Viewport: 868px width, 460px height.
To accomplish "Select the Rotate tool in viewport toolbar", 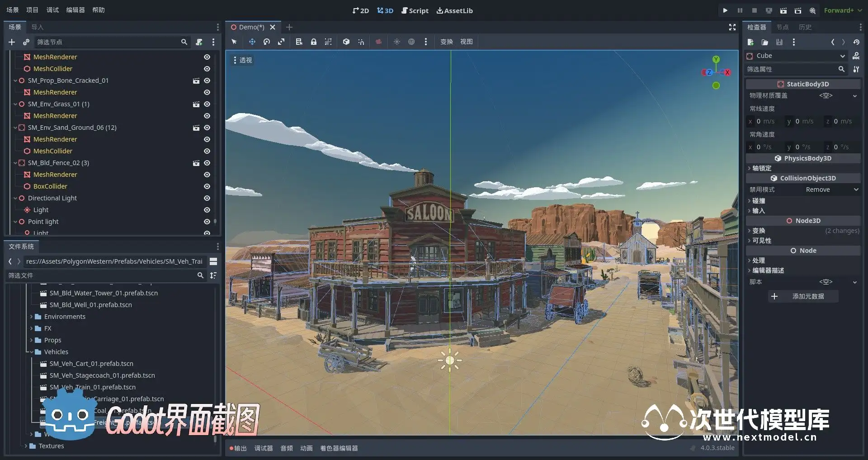I will coord(267,42).
